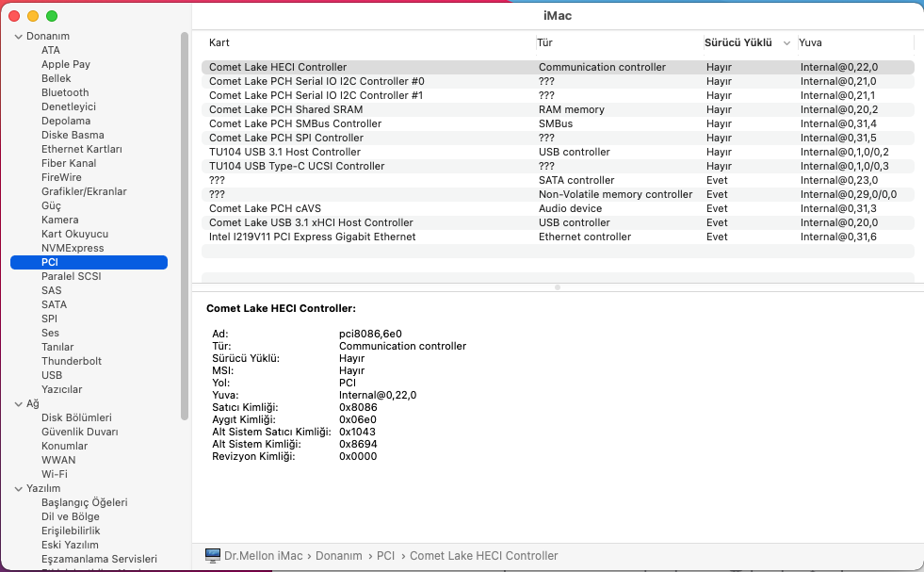Select Grafikler/Ekranlar in the sidebar
The height and width of the screenshot is (572, 924).
tap(84, 191)
